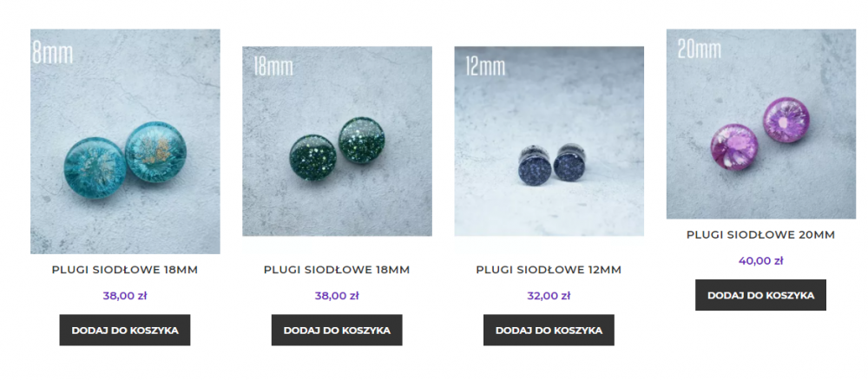Open the teal plugs product photo

tap(125, 141)
